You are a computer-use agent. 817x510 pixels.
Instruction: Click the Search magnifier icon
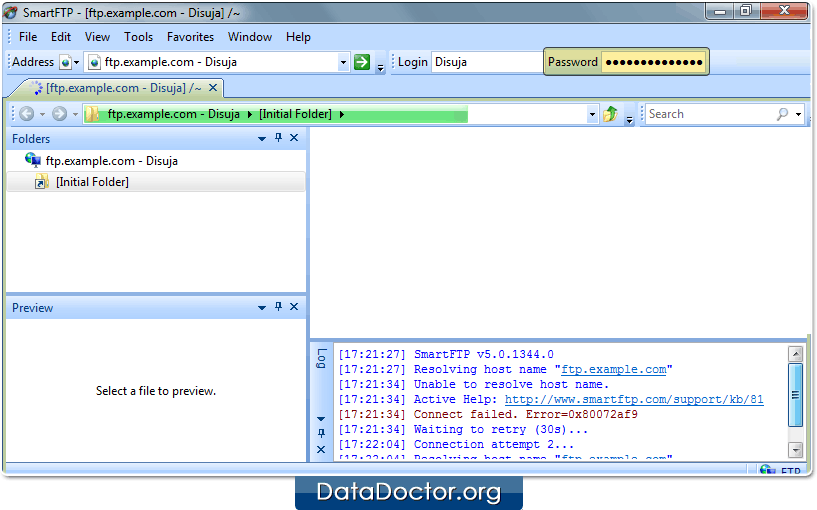[782, 114]
